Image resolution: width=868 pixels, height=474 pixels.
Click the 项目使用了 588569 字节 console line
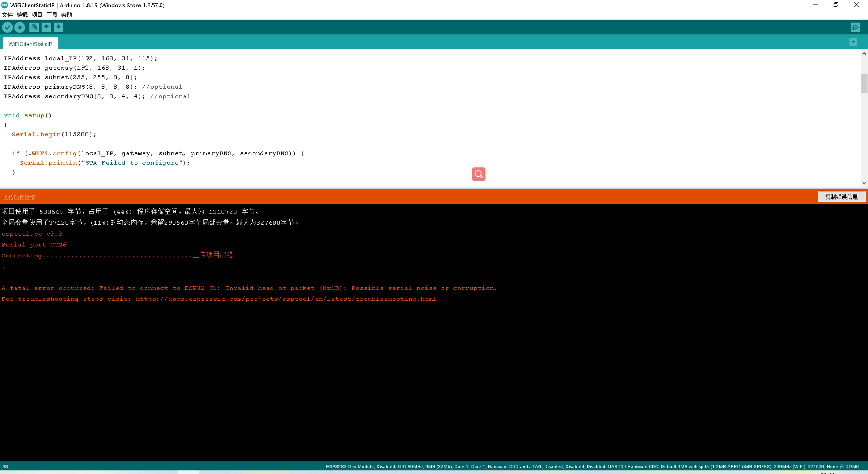(130, 212)
